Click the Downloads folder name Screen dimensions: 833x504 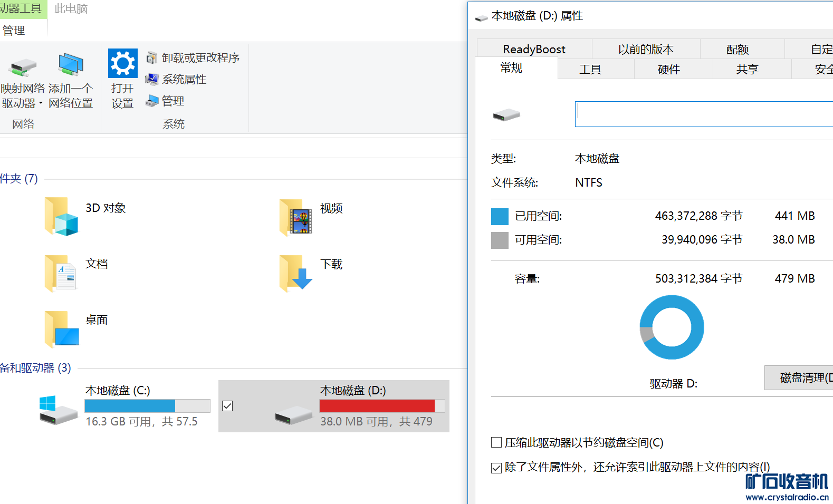(x=331, y=264)
